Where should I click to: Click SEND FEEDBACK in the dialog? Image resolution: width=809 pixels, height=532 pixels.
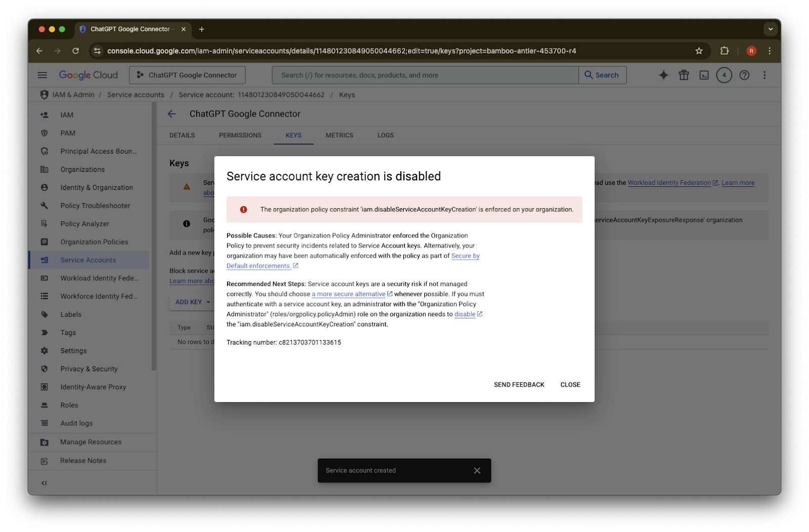(x=519, y=385)
